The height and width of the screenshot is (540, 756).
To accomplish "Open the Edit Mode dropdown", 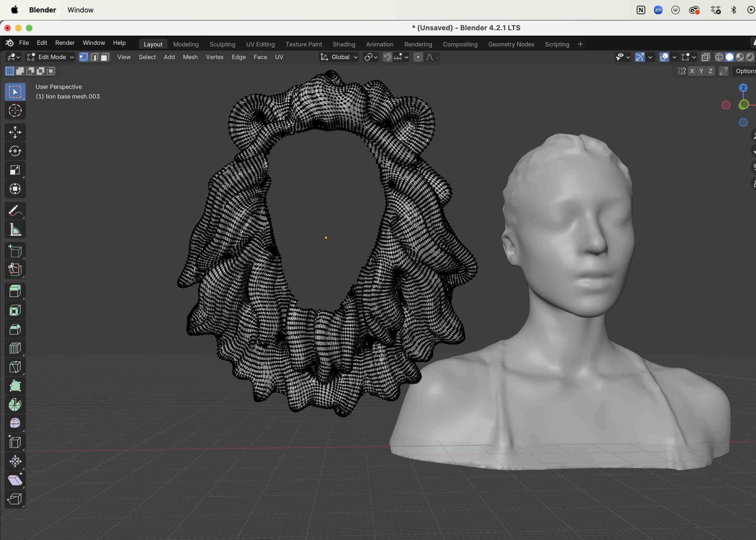I will (50, 57).
